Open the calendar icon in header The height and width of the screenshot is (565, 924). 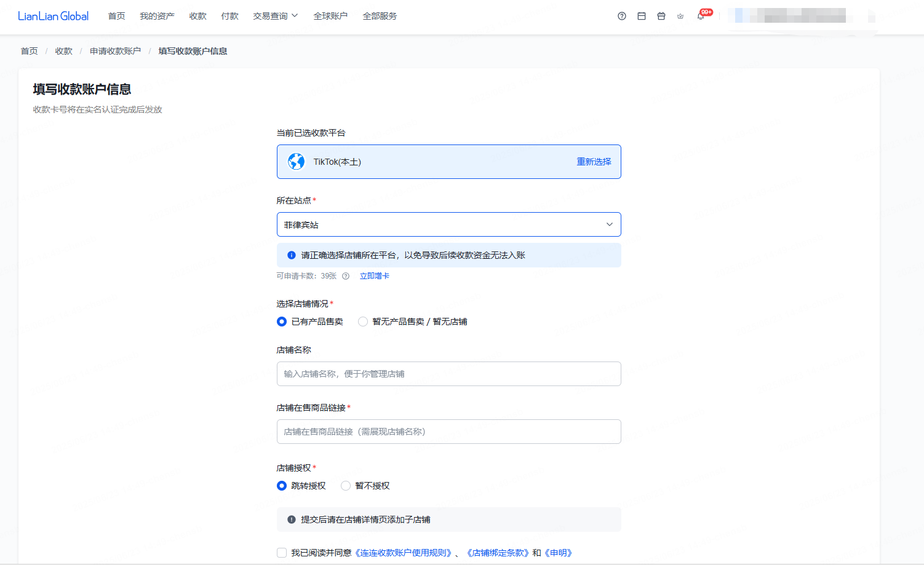tap(642, 16)
